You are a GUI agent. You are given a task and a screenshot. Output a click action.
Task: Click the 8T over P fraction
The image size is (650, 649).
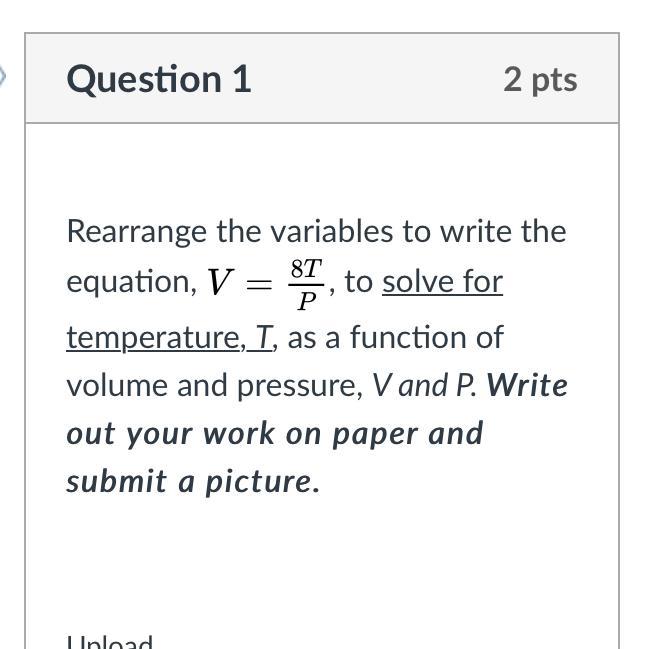(306, 282)
